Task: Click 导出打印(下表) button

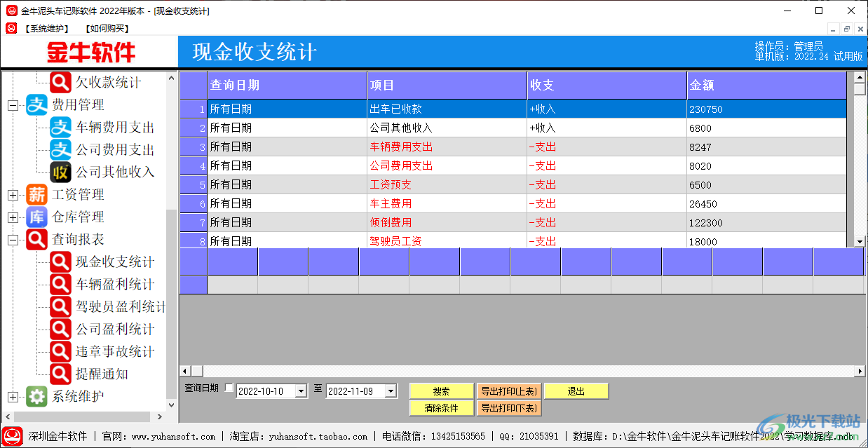Action: [509, 408]
